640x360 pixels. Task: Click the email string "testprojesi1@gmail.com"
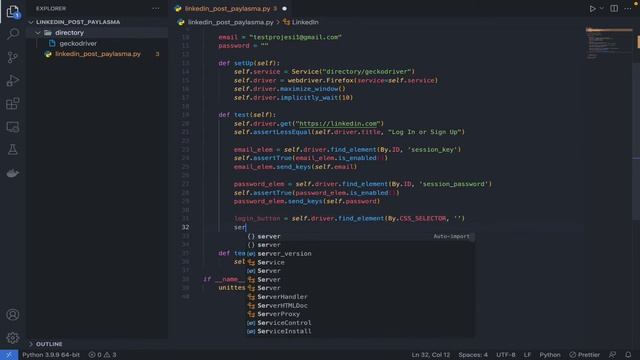click(x=296, y=37)
